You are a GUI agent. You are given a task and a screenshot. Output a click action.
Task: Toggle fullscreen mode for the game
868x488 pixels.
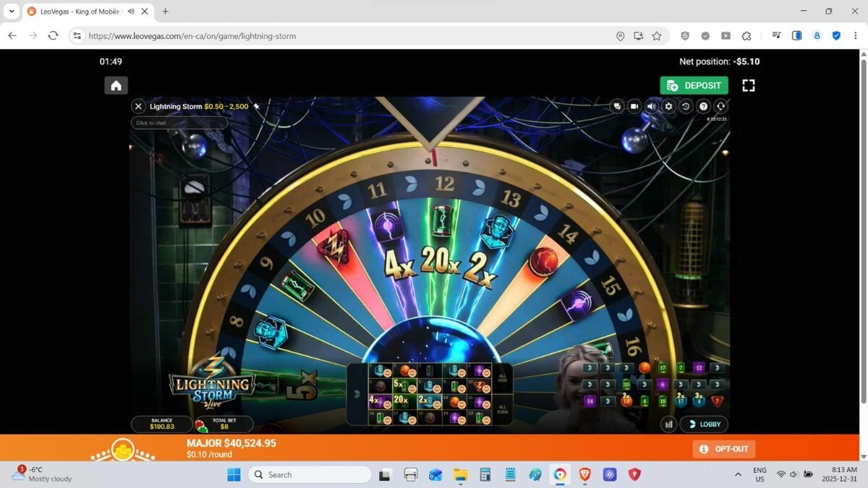pos(749,85)
